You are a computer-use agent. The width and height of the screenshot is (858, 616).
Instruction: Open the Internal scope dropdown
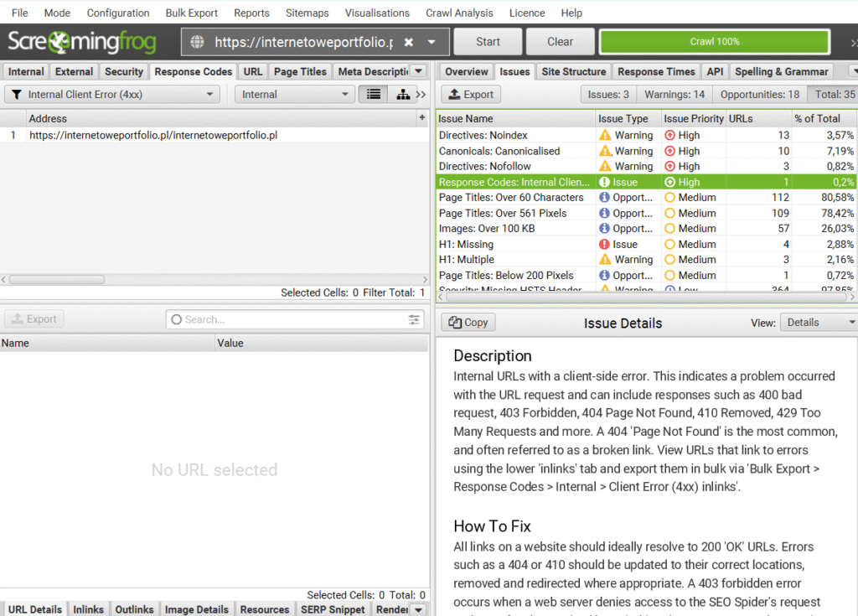294,95
